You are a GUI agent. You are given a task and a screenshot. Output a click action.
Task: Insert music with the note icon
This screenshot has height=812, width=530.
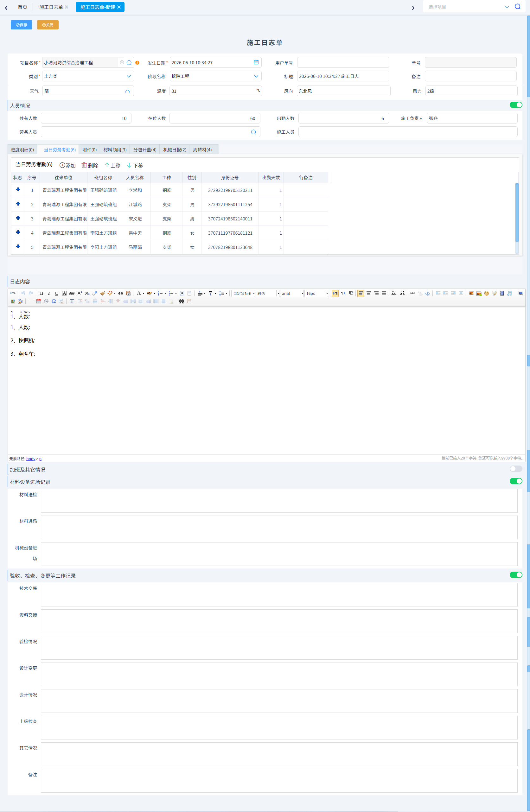(510, 293)
